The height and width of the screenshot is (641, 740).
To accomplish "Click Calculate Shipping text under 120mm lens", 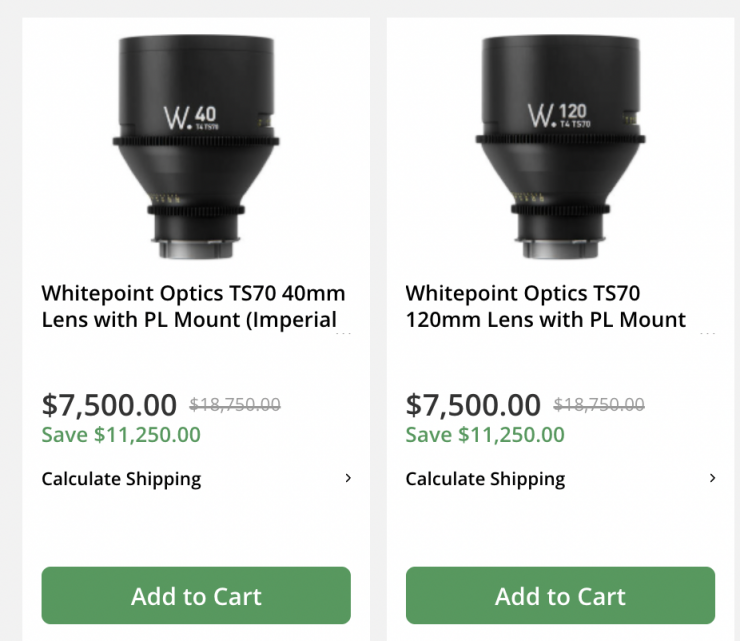I will click(485, 479).
